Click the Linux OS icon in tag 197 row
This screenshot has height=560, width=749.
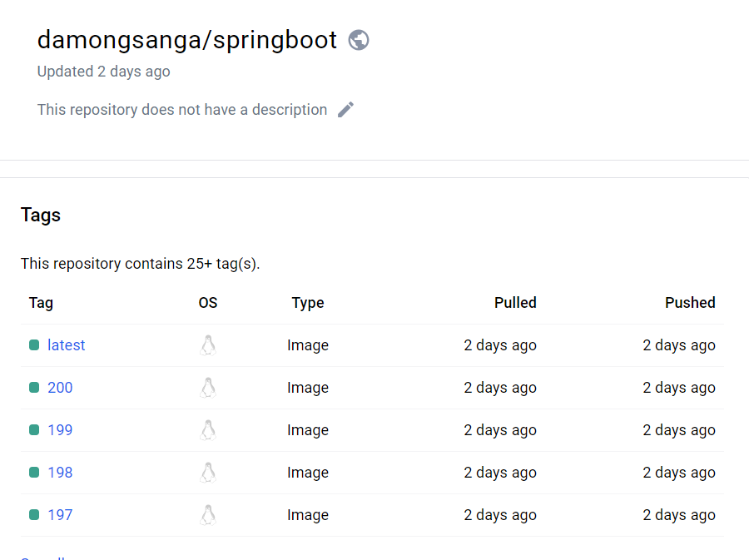coord(208,515)
